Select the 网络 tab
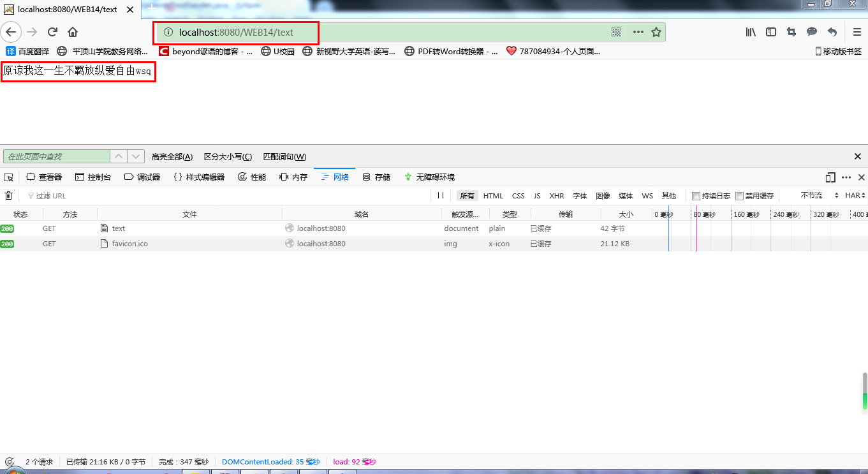This screenshot has height=474, width=868. (x=335, y=177)
